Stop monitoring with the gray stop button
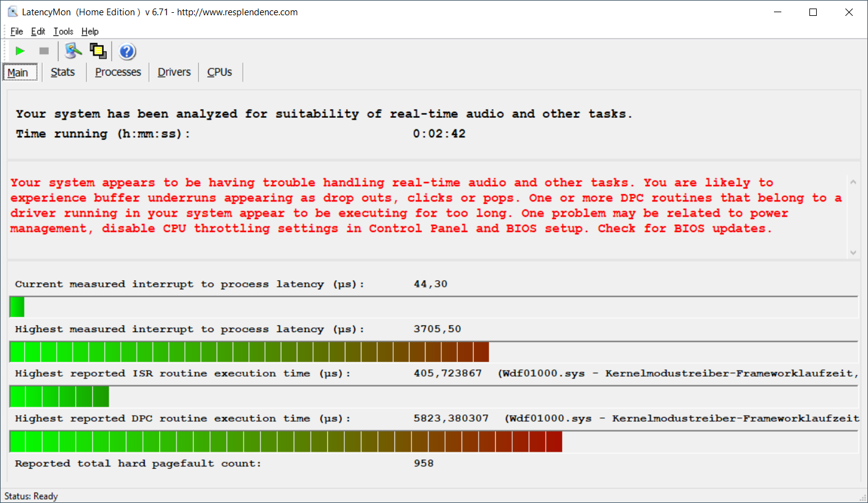 coord(44,51)
